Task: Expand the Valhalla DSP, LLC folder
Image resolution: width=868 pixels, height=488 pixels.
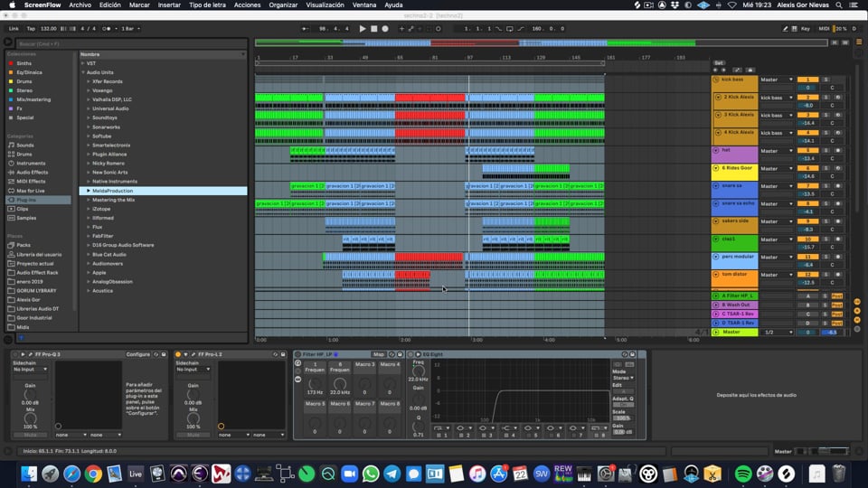Action: pos(89,99)
